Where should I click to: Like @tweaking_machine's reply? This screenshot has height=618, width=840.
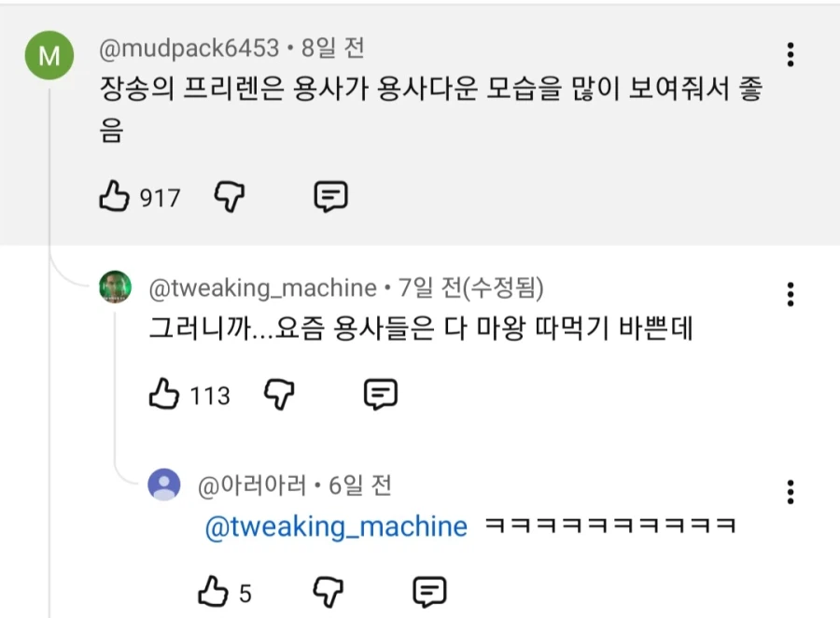[164, 394]
